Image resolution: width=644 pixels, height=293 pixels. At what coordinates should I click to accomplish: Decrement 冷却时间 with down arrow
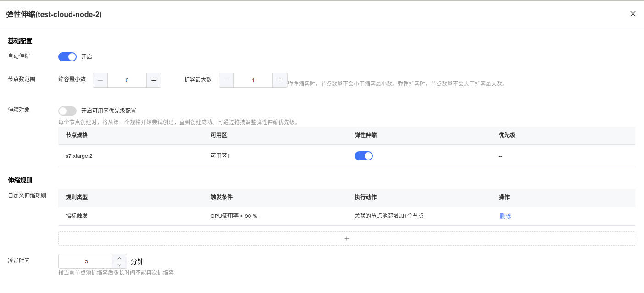point(119,265)
